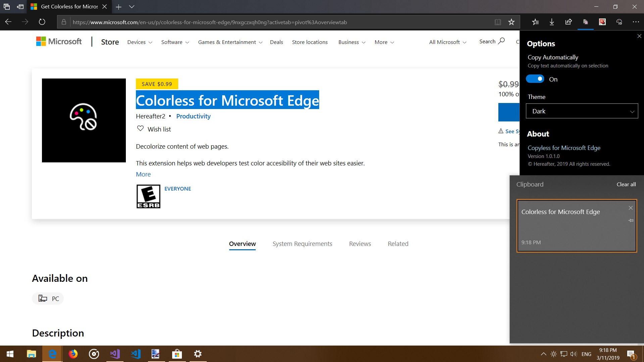Clear all clipboard history
This screenshot has height=362, width=644.
pyautogui.click(x=626, y=185)
